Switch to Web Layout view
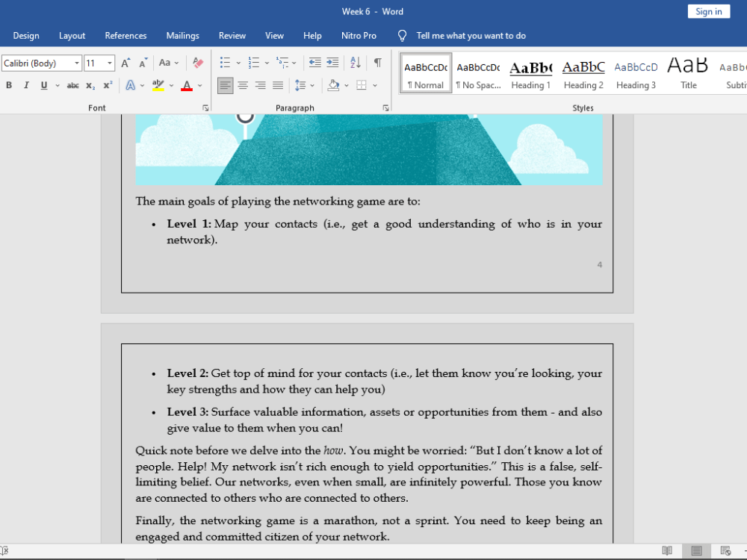The height and width of the screenshot is (560, 747). (x=725, y=551)
